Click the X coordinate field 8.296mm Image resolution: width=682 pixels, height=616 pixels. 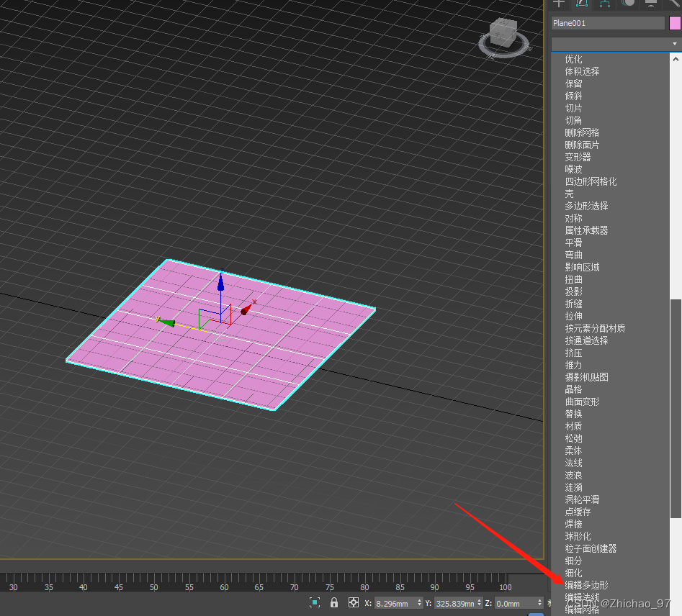[395, 603]
